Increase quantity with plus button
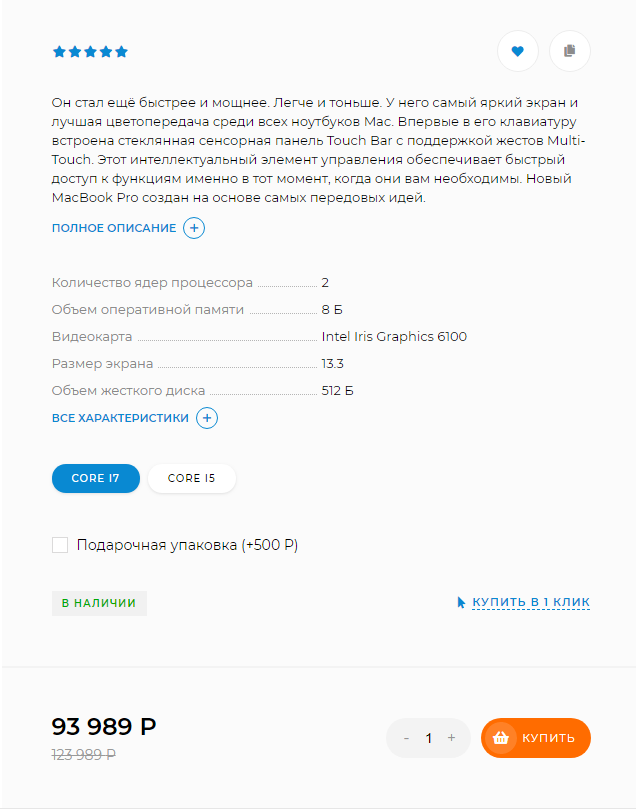The height and width of the screenshot is (809, 636). tap(452, 738)
